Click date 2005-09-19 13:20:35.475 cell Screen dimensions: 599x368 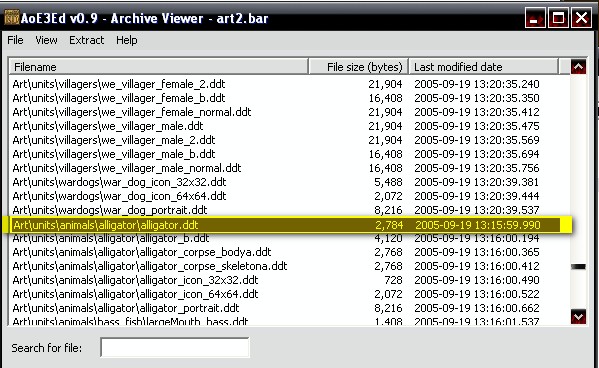point(477,126)
